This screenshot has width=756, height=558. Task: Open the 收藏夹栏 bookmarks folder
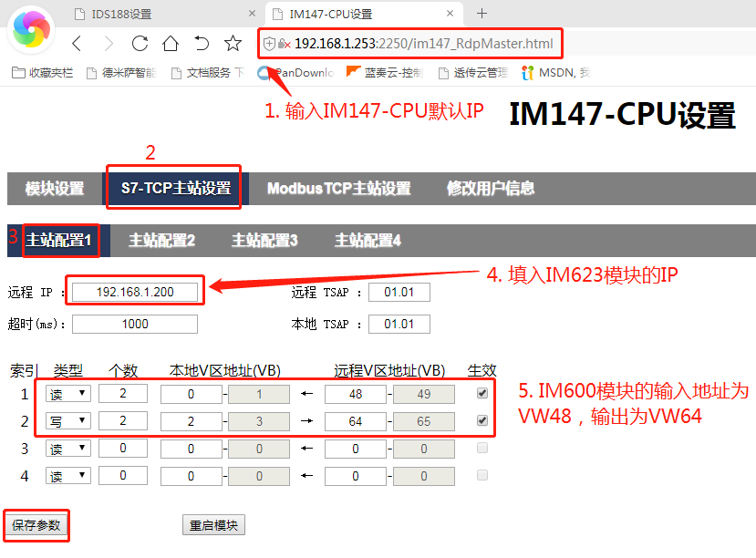(43, 73)
